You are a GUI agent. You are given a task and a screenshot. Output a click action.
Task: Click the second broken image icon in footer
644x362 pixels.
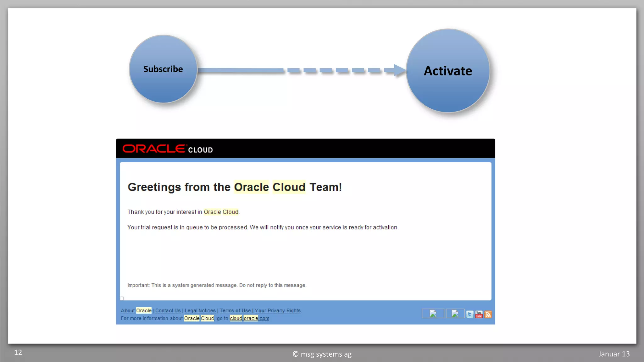click(x=455, y=314)
